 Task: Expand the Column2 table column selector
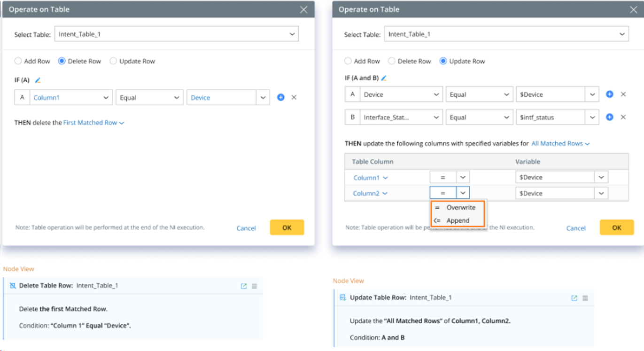[x=371, y=194]
